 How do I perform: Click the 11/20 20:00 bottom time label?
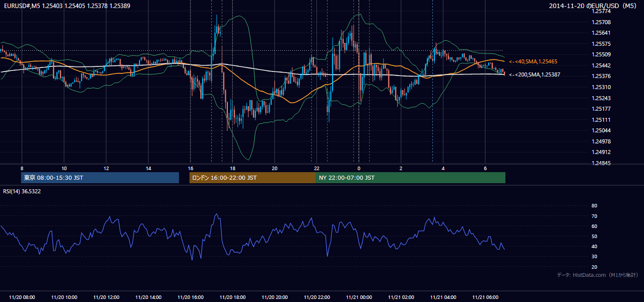coord(275,297)
